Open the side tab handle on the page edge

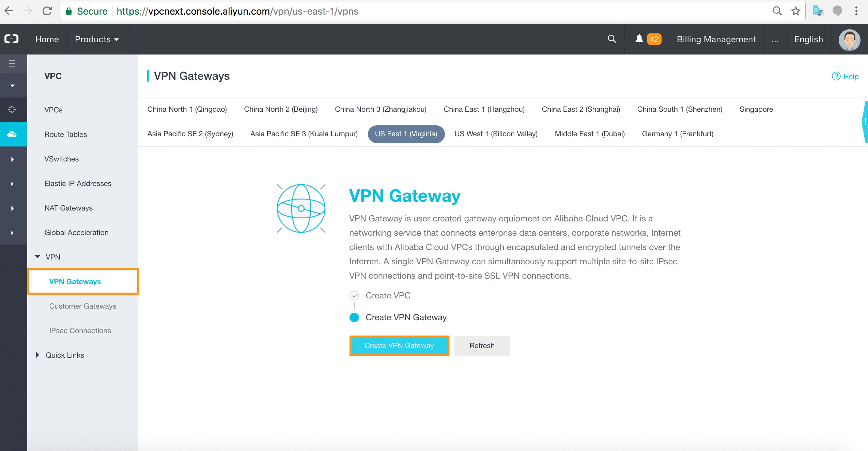865,122
